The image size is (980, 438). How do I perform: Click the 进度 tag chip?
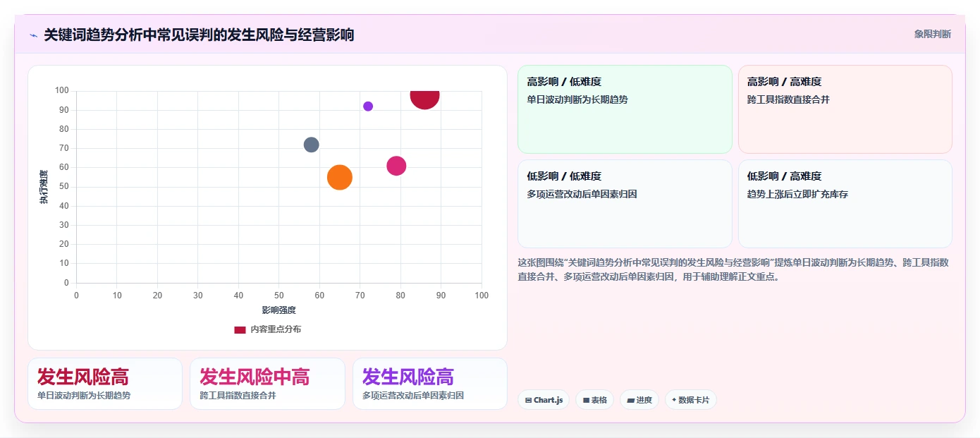pos(639,400)
